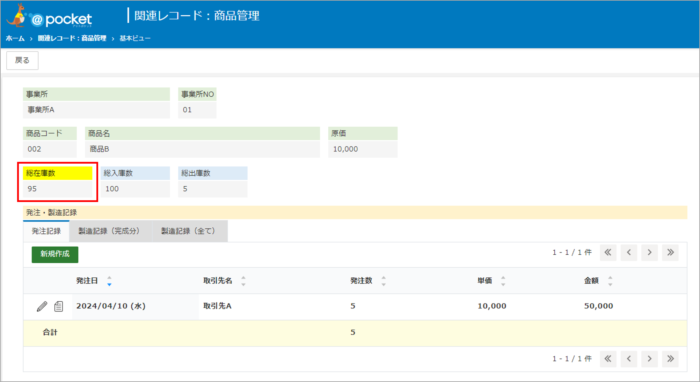
Task: Sort by 取引先名 column arrows
Action: pyautogui.click(x=243, y=281)
